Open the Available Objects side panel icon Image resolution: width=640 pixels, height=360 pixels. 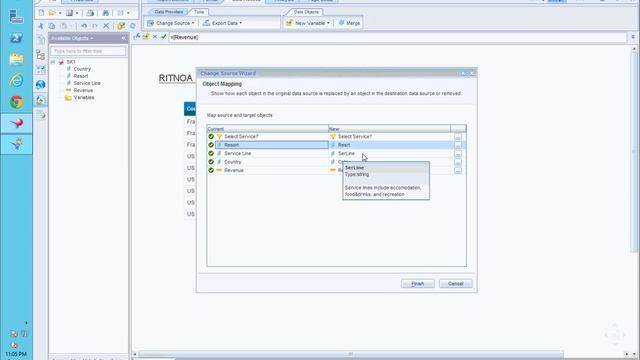[40, 100]
